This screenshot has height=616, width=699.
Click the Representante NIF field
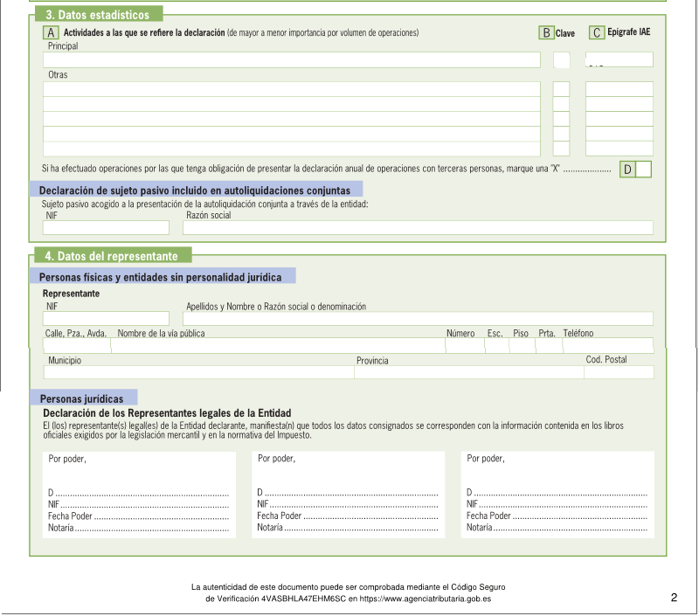coord(106,319)
